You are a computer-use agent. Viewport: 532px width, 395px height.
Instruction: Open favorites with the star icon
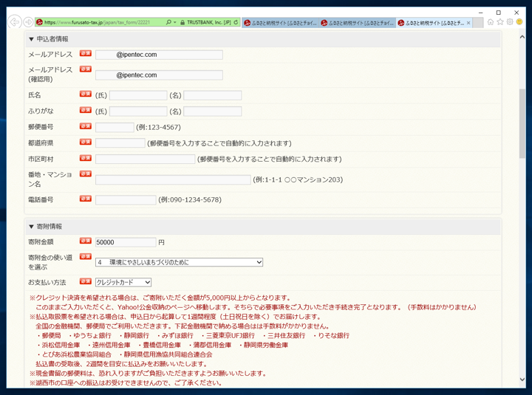500,22
